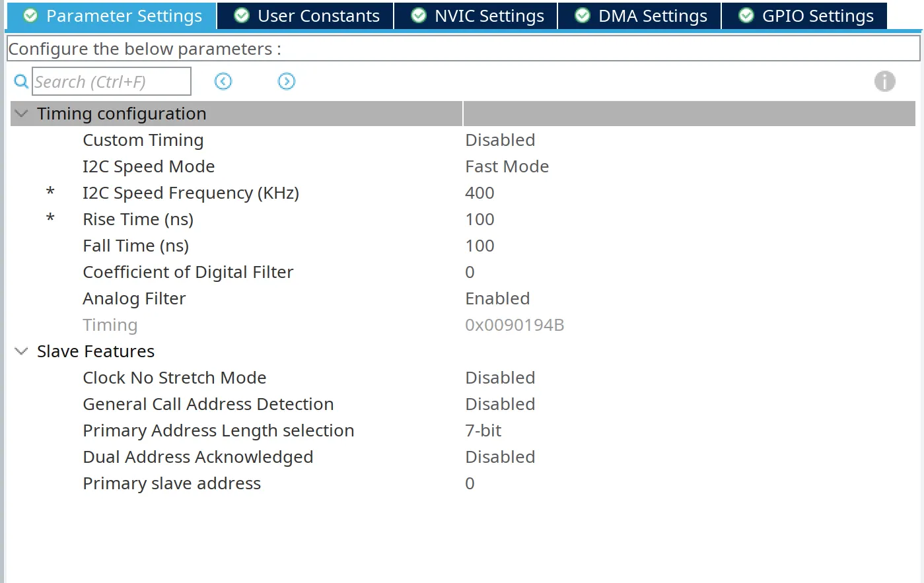Viewport: 924px width, 583px height.
Task: Open the DMA Settings tab
Action: click(x=639, y=16)
